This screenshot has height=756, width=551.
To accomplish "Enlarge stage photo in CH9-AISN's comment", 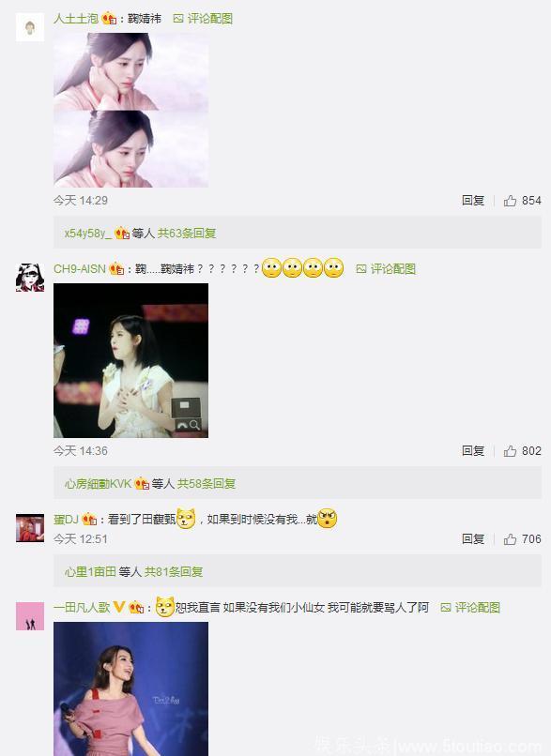I will (x=130, y=360).
